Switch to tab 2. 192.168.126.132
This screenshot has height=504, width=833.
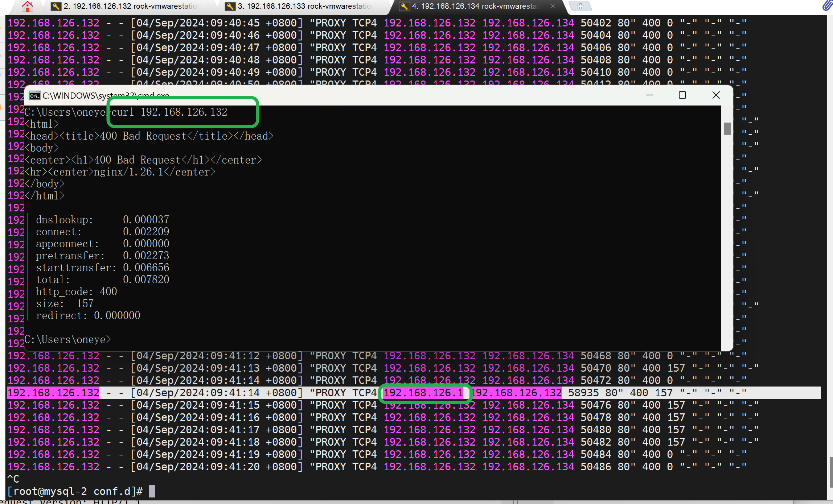131,6
